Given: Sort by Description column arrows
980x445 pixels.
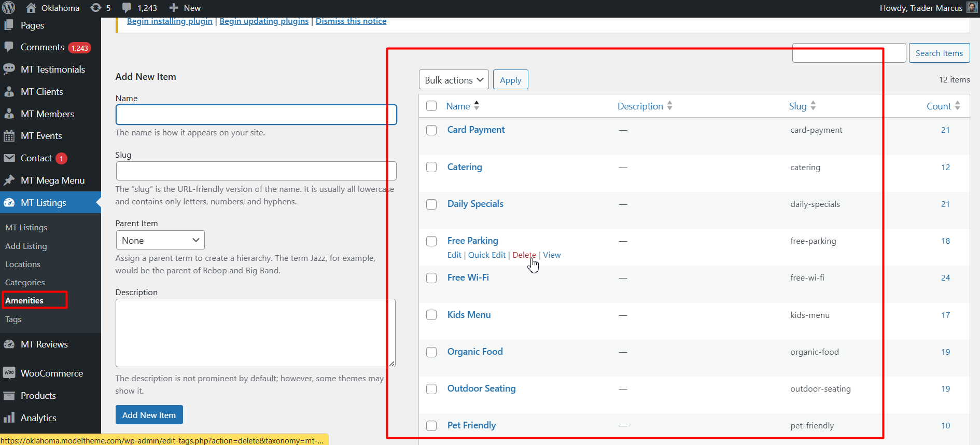Looking at the screenshot, I should point(669,106).
